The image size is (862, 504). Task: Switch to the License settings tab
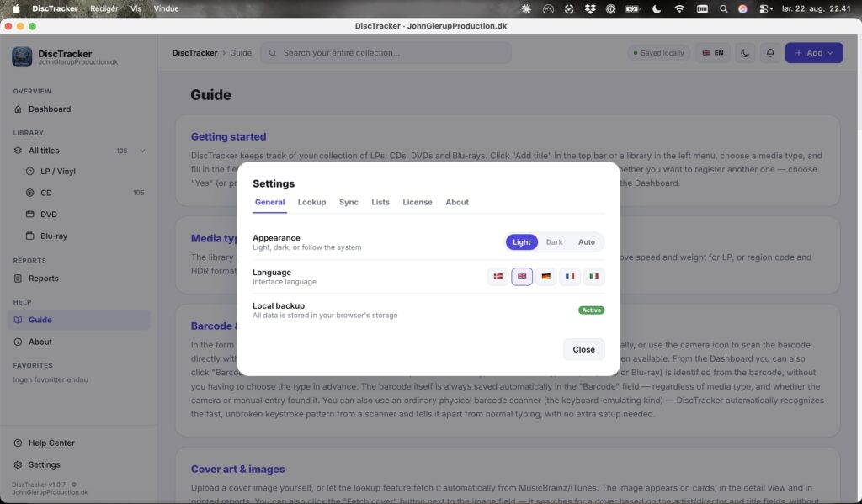pos(418,202)
